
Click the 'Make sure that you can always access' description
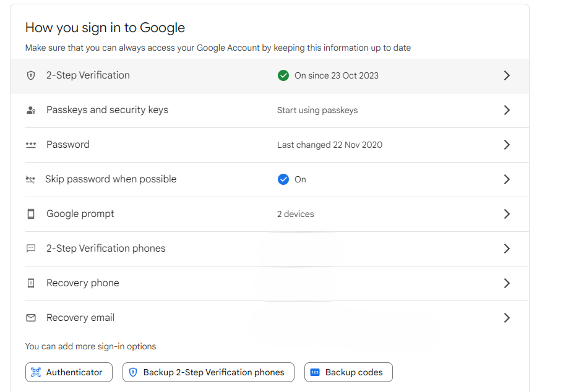pyautogui.click(x=218, y=48)
